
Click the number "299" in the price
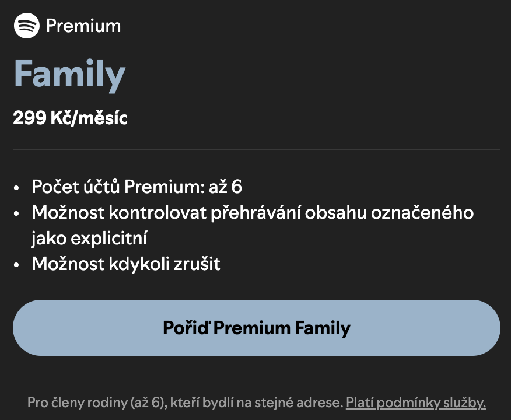30,118
